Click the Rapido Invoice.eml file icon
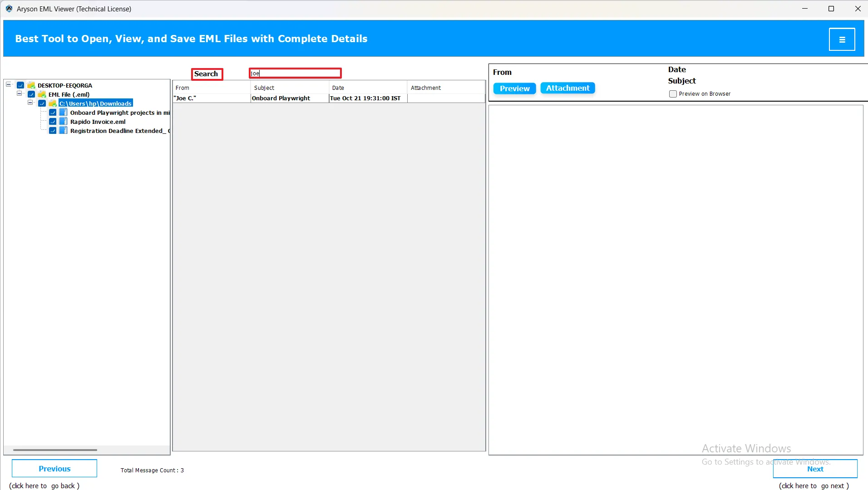The image size is (868, 490). pyautogui.click(x=64, y=122)
